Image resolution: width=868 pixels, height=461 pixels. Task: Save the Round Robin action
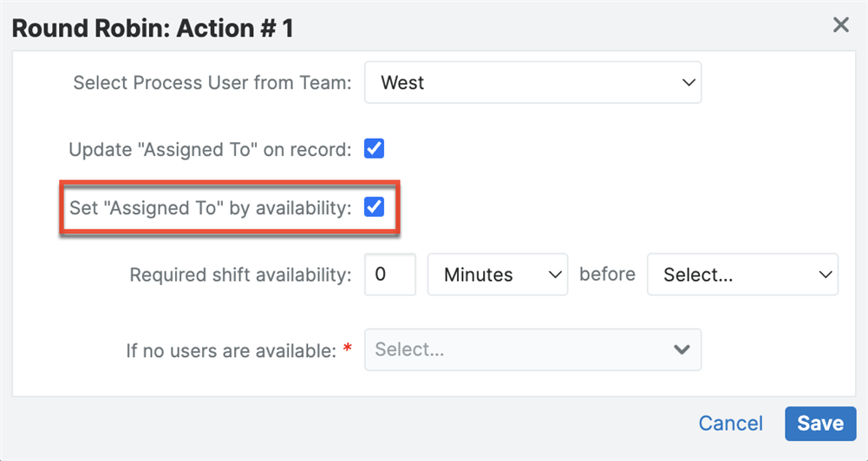[820, 423]
